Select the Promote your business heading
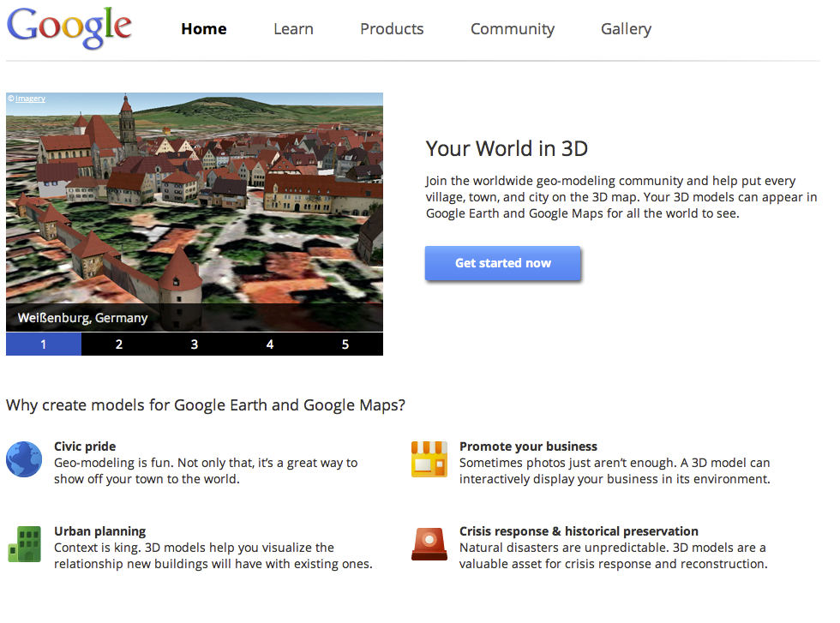840x623 pixels. (x=528, y=446)
